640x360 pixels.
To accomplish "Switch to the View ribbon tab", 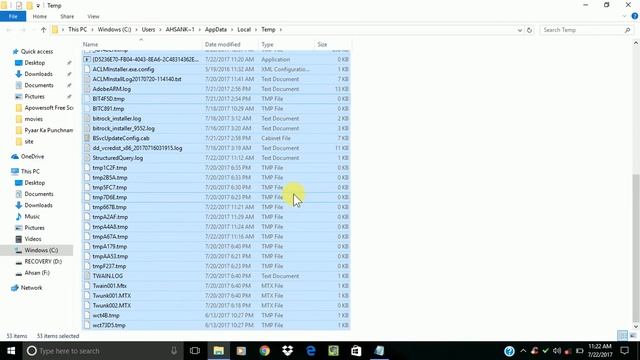I will pyautogui.click(x=93, y=16).
